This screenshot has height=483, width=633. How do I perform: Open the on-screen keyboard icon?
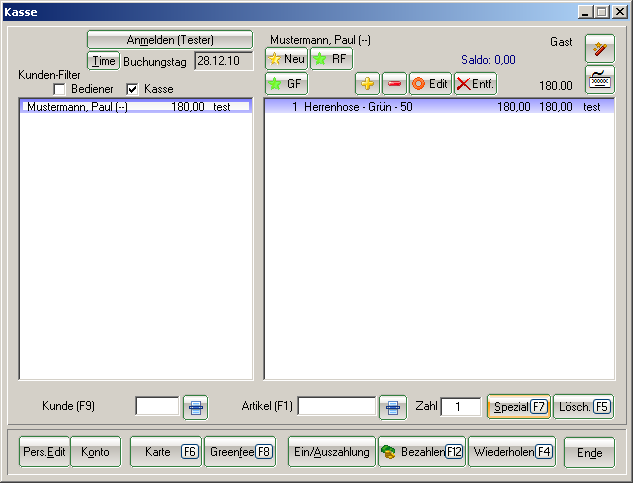coord(599,79)
